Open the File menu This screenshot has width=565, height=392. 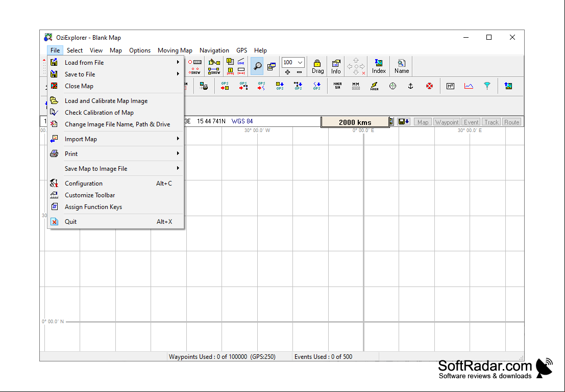tap(55, 50)
